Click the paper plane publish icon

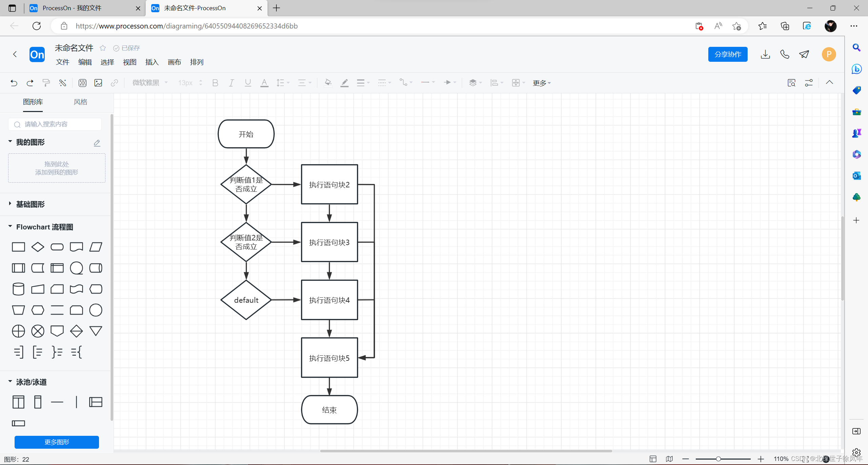[804, 54]
